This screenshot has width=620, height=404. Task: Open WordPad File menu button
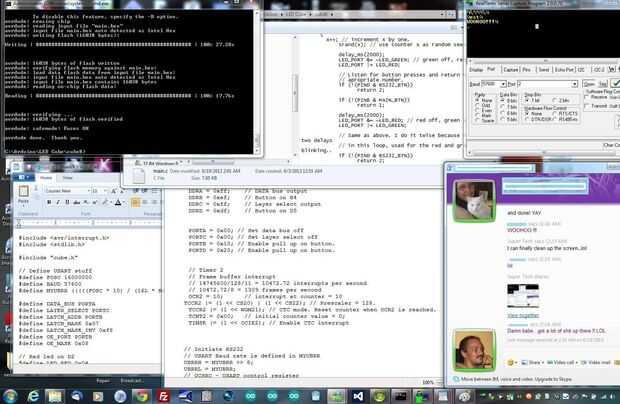(x=22, y=177)
